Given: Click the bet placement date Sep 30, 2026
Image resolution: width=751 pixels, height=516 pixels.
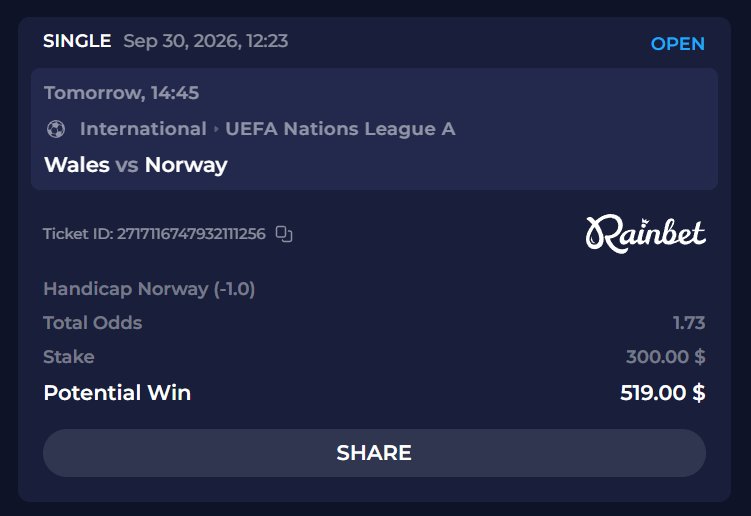Looking at the screenshot, I should click(x=182, y=41).
